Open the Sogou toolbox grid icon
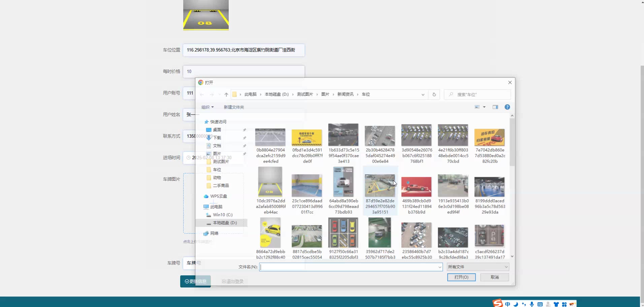This screenshot has height=307, width=644. pyautogui.click(x=564, y=304)
